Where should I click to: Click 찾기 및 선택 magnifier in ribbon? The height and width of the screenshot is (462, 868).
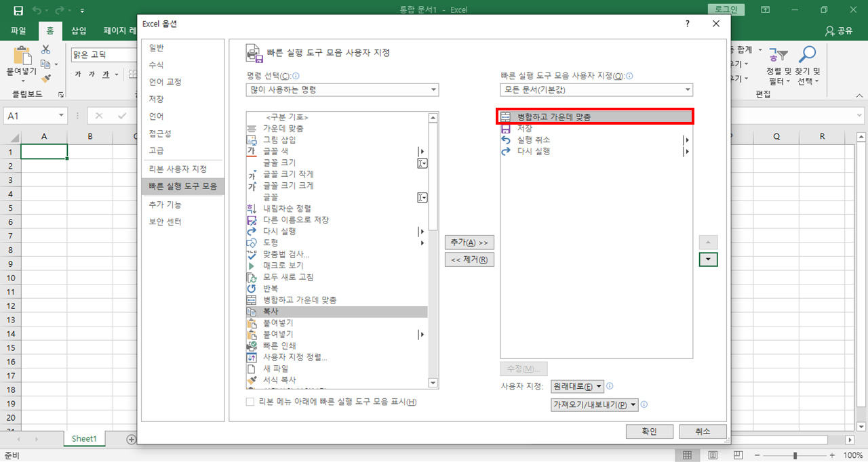coord(808,66)
